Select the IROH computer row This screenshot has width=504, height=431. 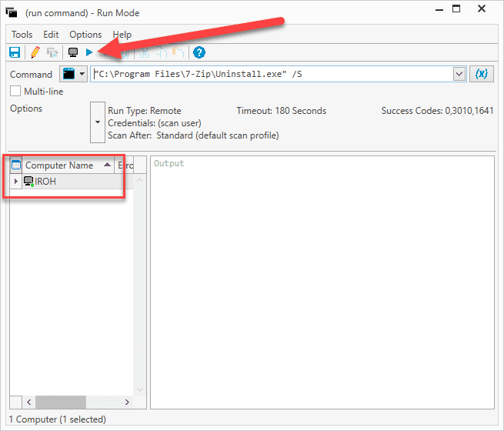[72, 182]
